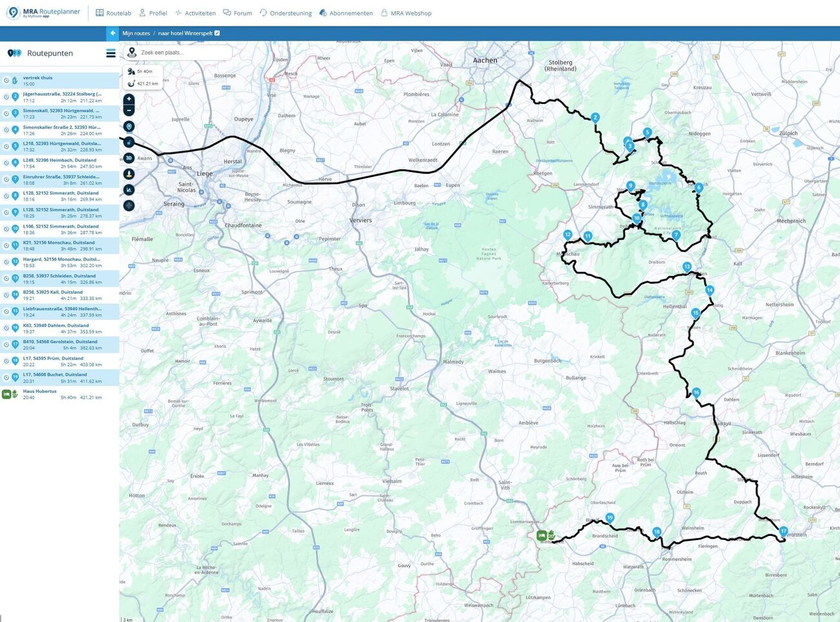Viewport: 840px width, 622px height.
Task: Open the Forum menu item
Action: click(x=237, y=13)
